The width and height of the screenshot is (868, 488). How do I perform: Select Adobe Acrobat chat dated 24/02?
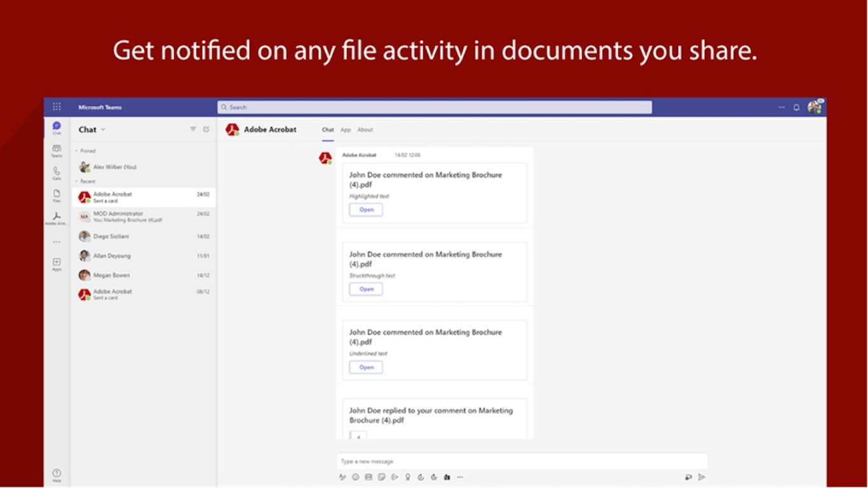click(144, 197)
